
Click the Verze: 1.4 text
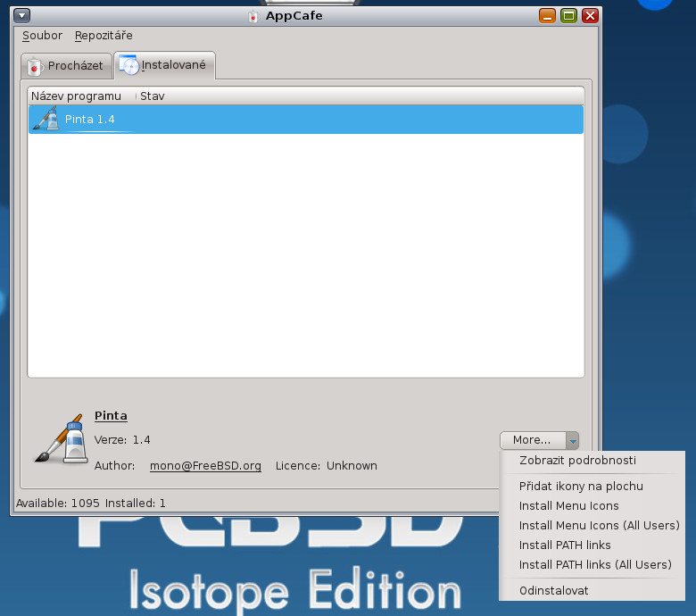pos(122,440)
